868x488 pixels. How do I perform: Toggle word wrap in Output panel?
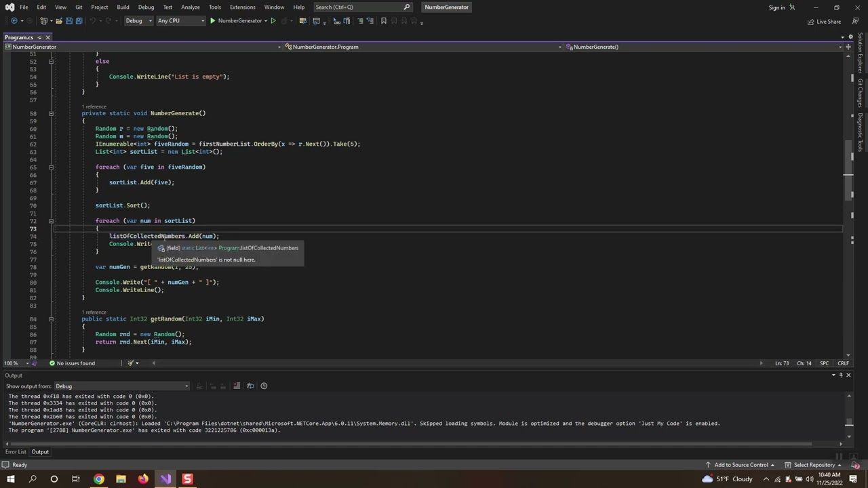pos(250,386)
